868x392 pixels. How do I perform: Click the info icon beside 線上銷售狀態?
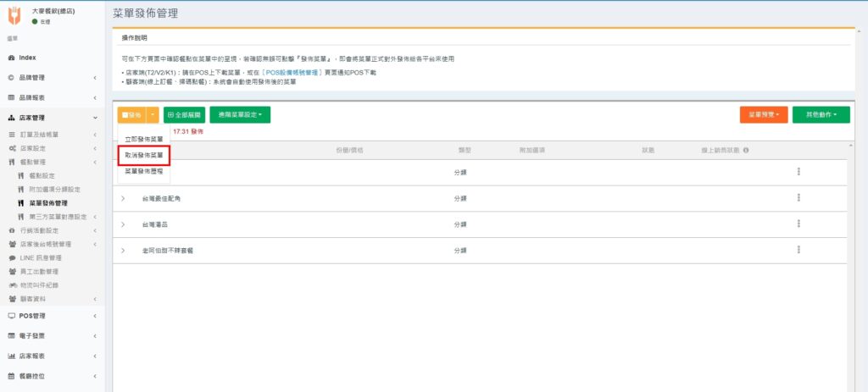point(744,150)
